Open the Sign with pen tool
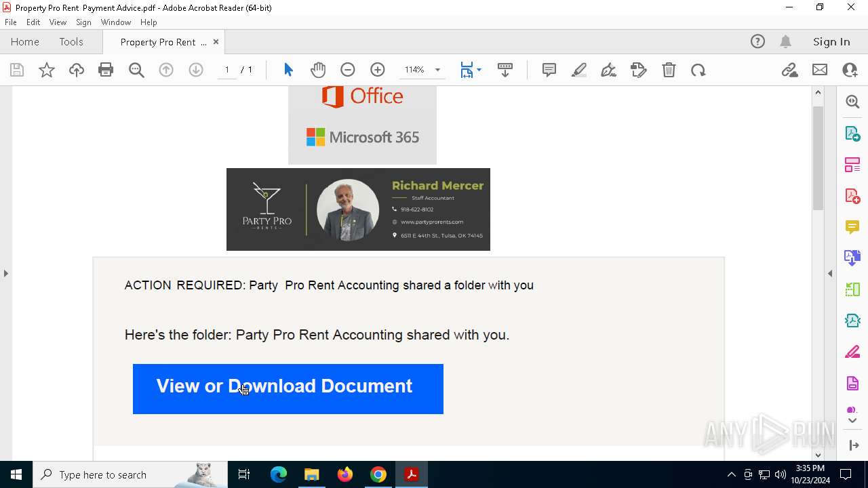 tap(609, 70)
